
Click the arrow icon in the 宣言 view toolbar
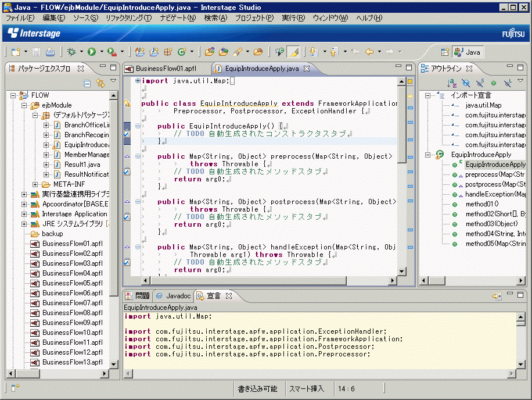tap(497, 296)
